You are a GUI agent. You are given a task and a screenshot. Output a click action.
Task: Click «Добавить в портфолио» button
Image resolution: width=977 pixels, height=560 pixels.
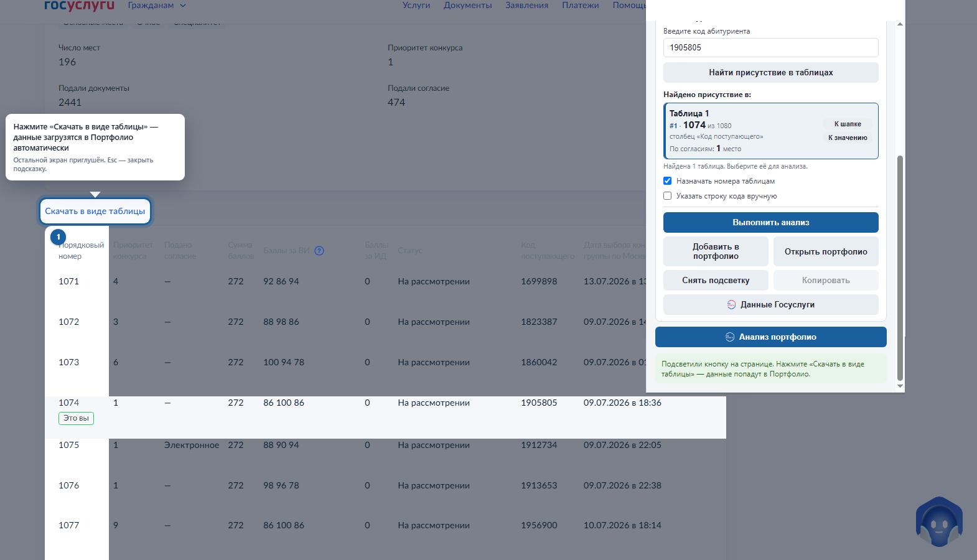click(x=716, y=251)
